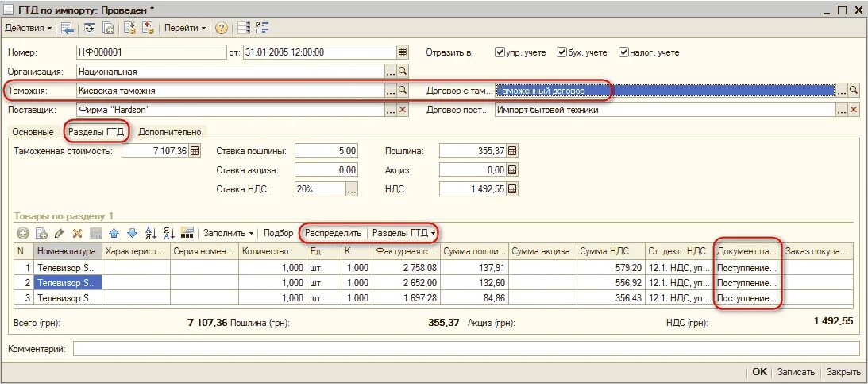Click the barcode scanner icon in the table toolbar

[187, 233]
